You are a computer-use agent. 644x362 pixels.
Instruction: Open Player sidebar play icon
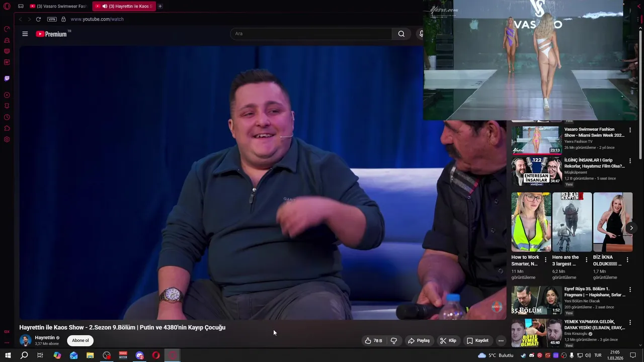[x=7, y=95]
